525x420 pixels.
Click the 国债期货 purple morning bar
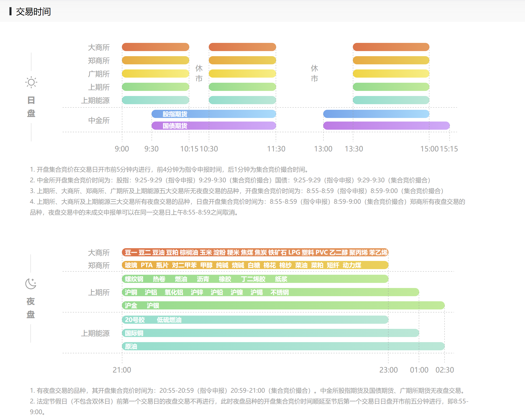[x=214, y=126]
